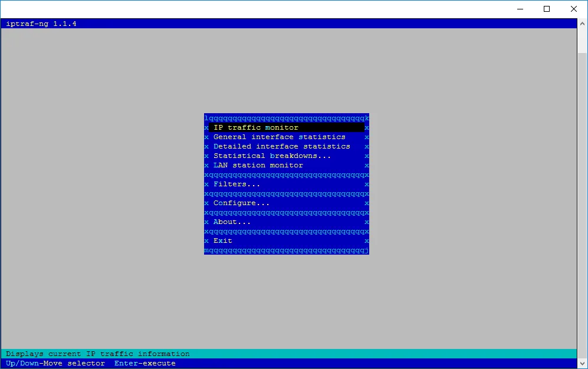Click the 'Enter-execute' hint text
The image size is (588, 369).
(x=145, y=363)
